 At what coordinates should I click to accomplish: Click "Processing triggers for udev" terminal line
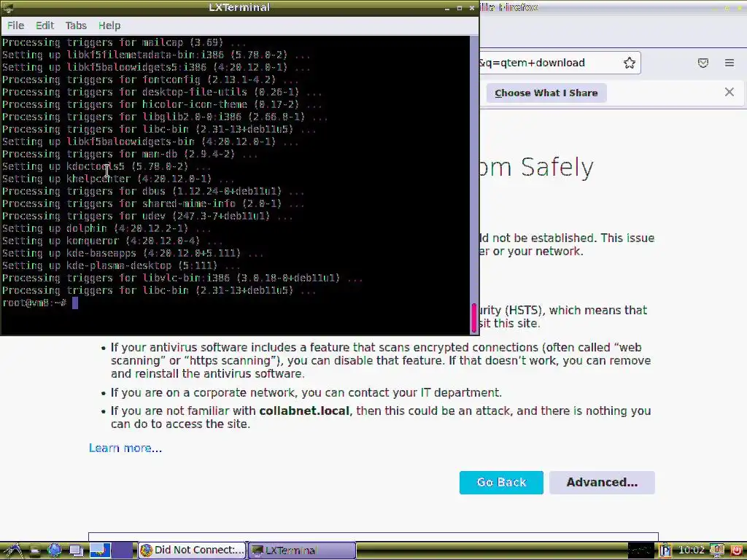point(147,216)
